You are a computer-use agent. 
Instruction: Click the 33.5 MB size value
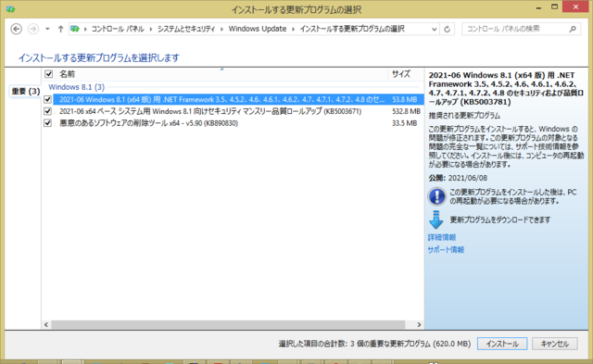click(x=404, y=123)
